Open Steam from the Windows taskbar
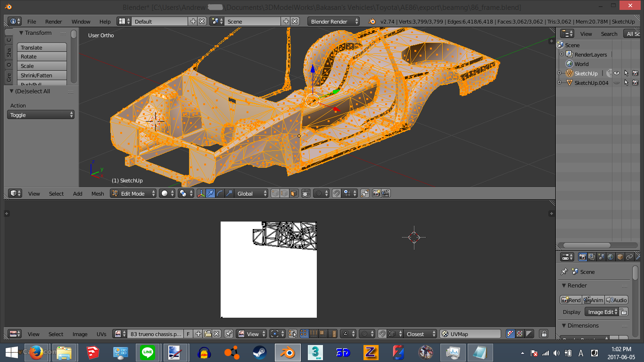 [x=259, y=353]
